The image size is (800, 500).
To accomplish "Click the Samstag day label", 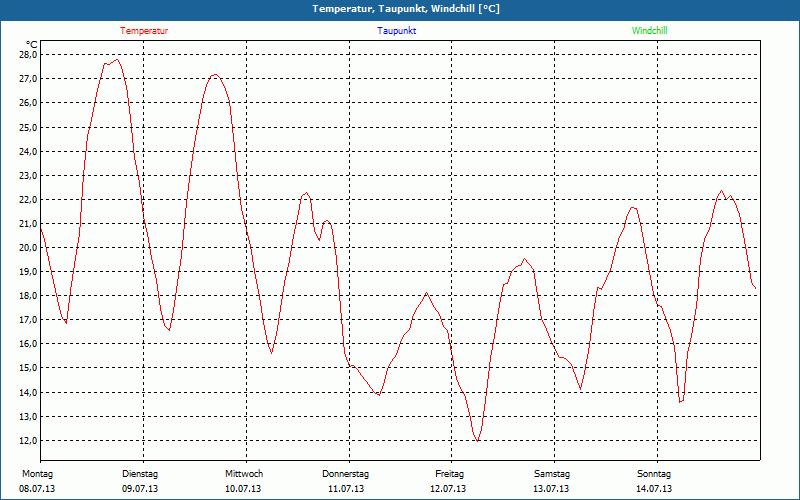I will 552,474.
